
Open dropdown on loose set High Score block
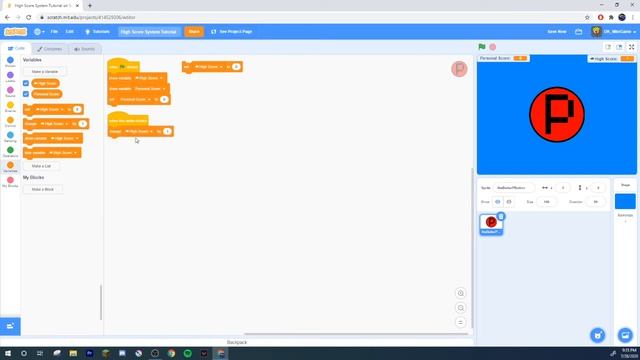click(208, 67)
